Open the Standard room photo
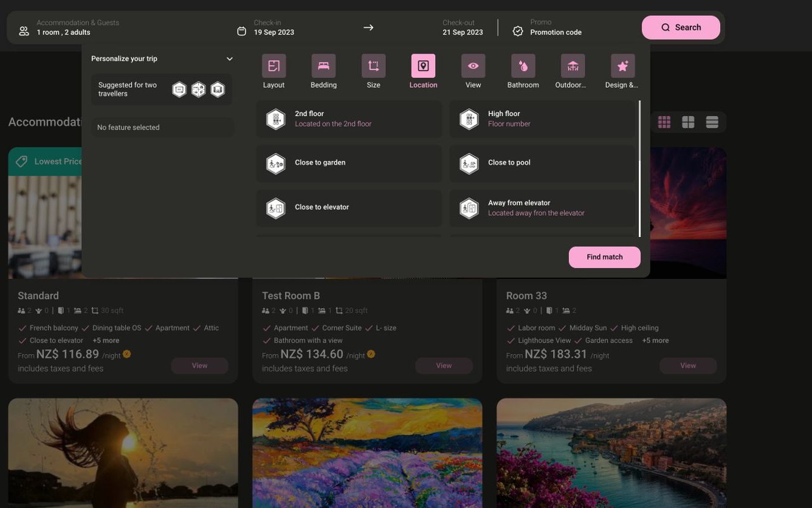Image resolution: width=812 pixels, height=508 pixels. (44, 227)
